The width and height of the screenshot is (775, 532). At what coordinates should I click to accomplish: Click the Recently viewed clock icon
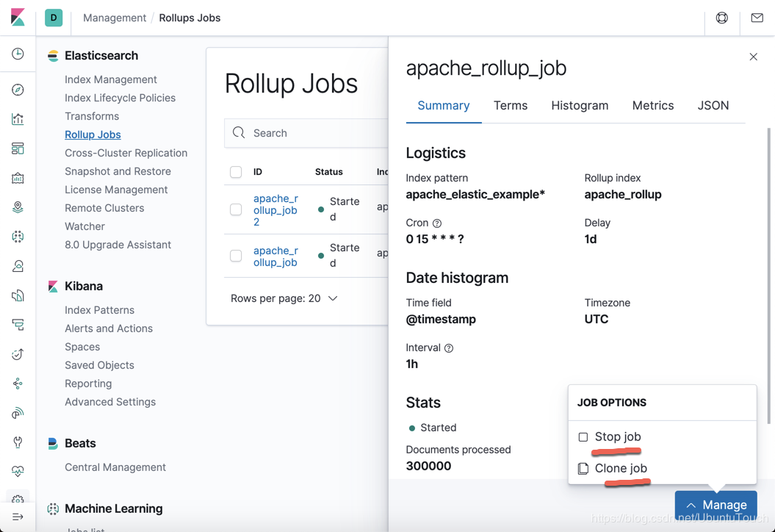pos(18,54)
